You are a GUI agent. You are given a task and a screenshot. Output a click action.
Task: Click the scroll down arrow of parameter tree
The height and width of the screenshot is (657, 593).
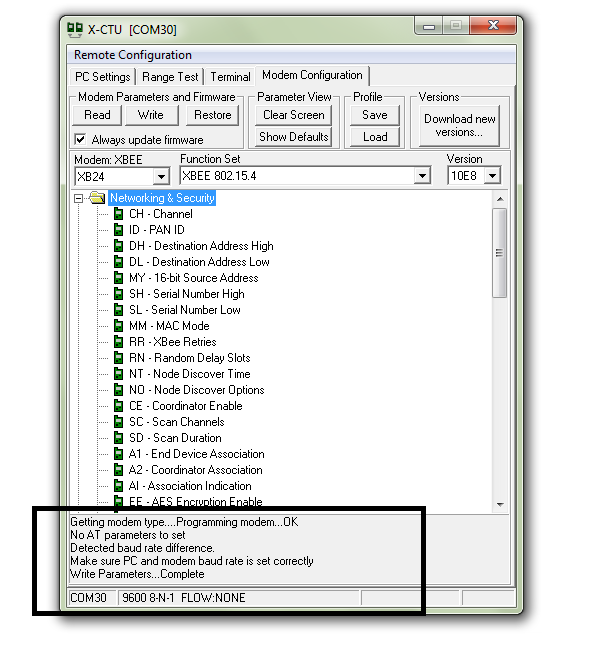pos(500,504)
